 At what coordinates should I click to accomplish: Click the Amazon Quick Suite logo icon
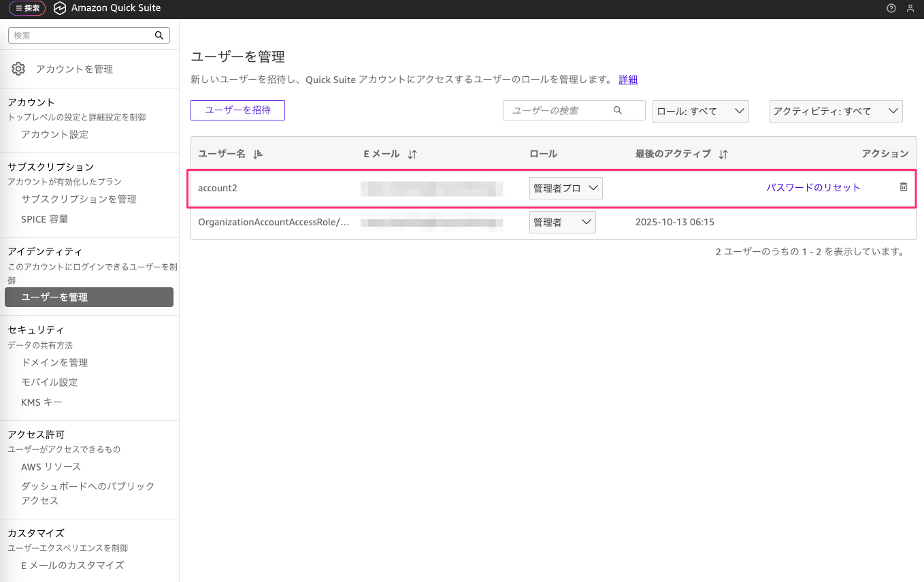point(60,8)
